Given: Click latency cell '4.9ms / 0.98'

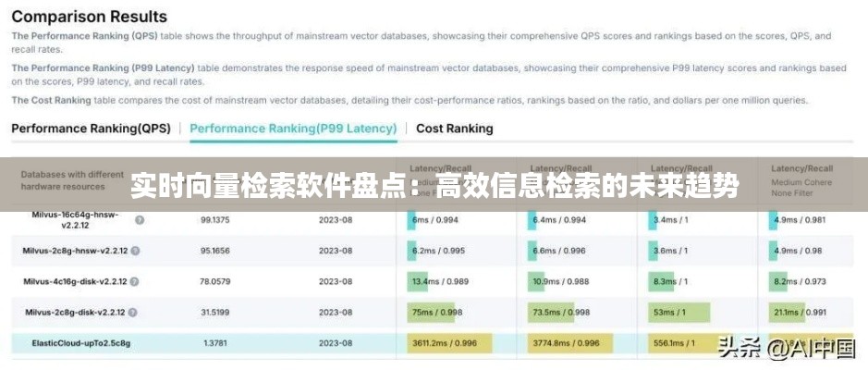Looking at the screenshot, I should pos(798,251).
